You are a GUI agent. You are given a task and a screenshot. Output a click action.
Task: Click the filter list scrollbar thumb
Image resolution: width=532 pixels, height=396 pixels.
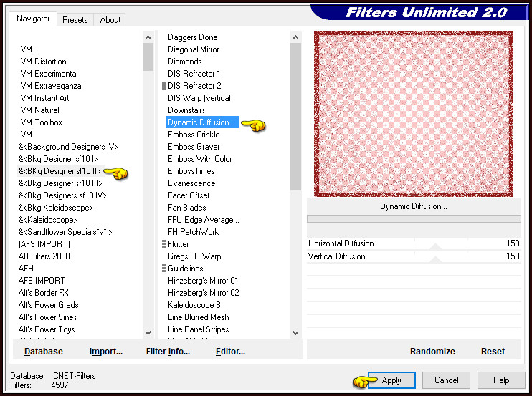295,117
